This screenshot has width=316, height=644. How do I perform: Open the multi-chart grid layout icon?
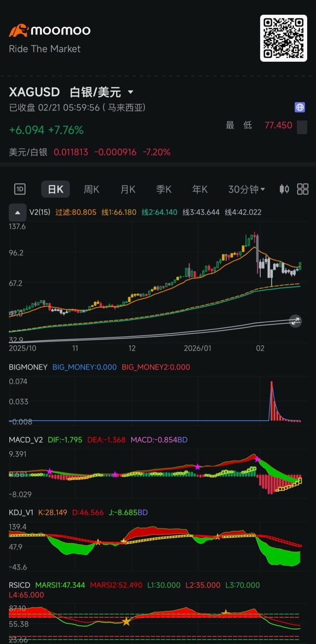303,189
